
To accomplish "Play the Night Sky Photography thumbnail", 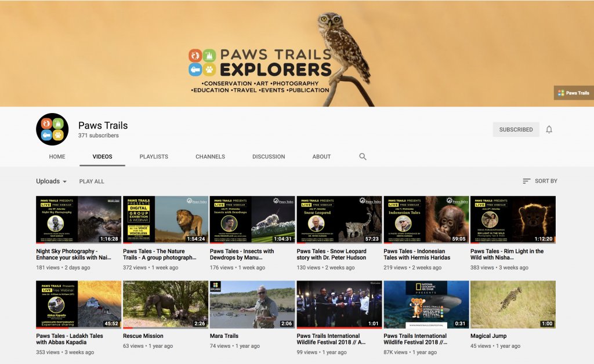I will pos(78,220).
